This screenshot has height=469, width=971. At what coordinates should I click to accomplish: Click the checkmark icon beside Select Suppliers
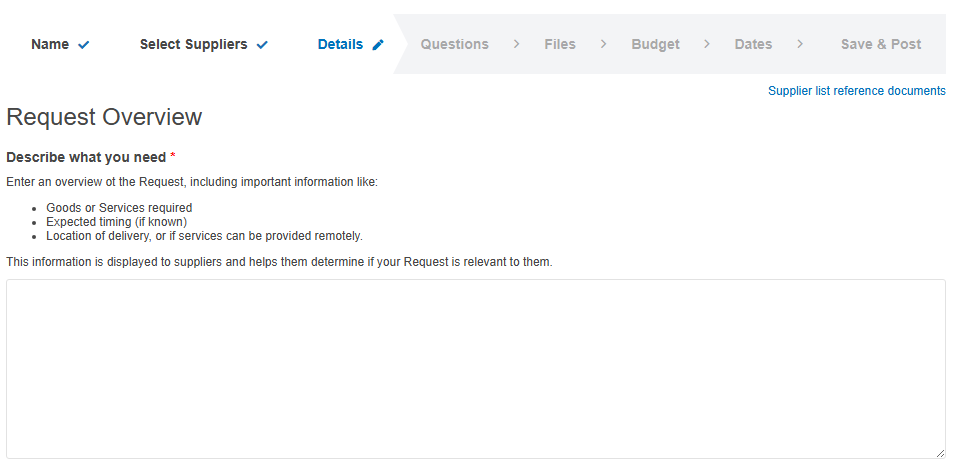(262, 45)
